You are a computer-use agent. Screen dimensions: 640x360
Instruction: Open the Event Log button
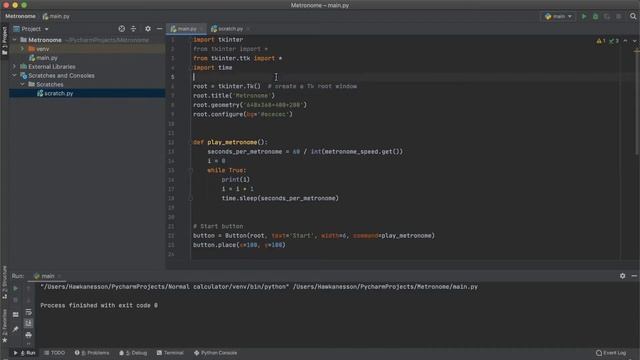pos(611,353)
